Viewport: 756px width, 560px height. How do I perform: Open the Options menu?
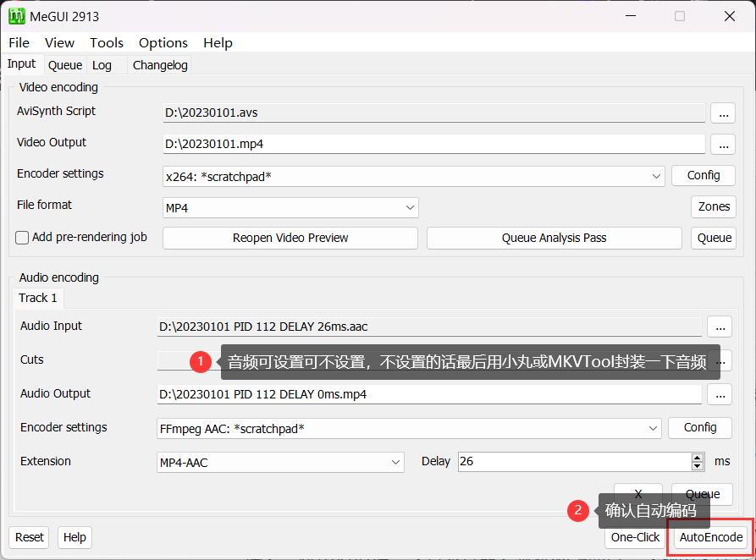163,42
